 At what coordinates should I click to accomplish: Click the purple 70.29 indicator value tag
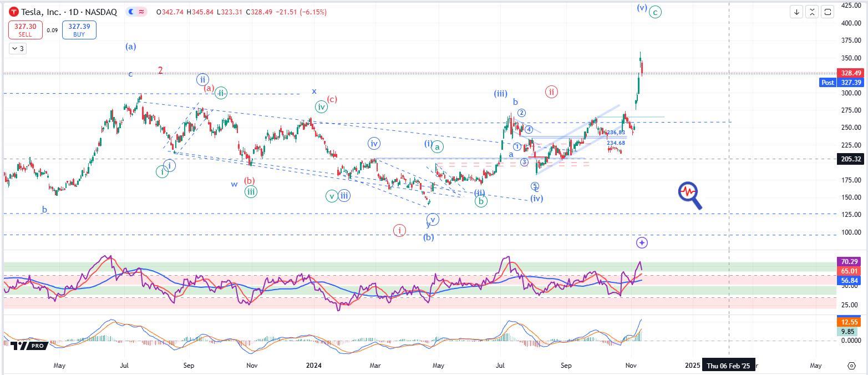click(850, 261)
